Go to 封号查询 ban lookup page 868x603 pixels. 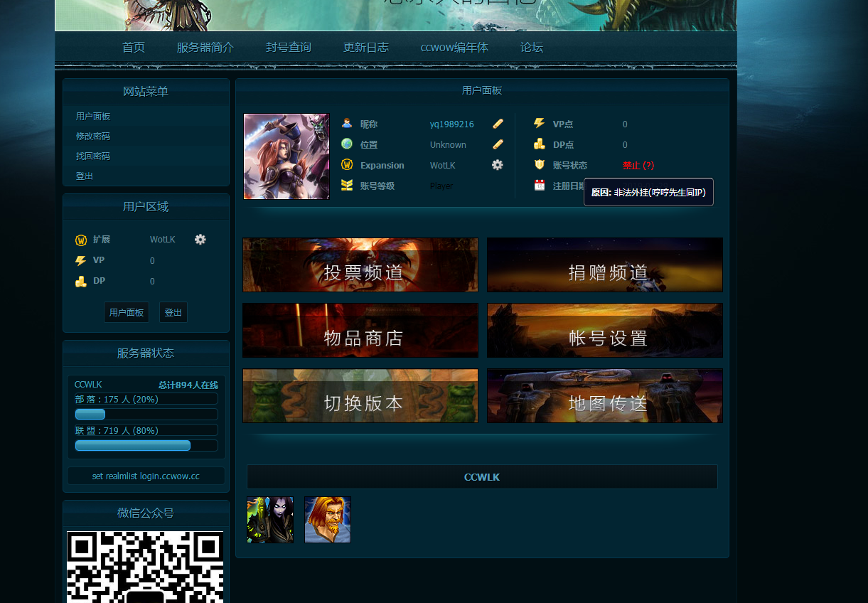click(x=289, y=48)
